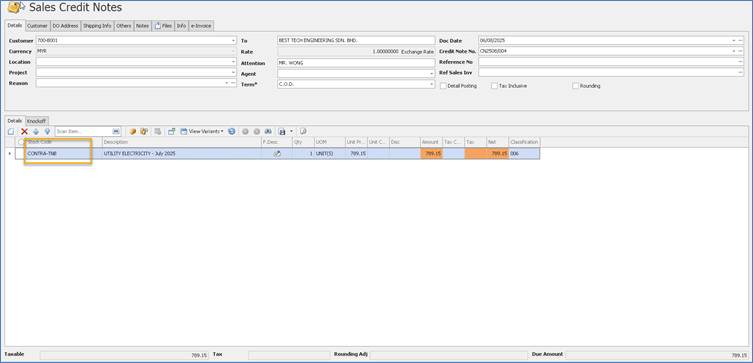
Task: Sort by Description column header
Action: point(182,142)
